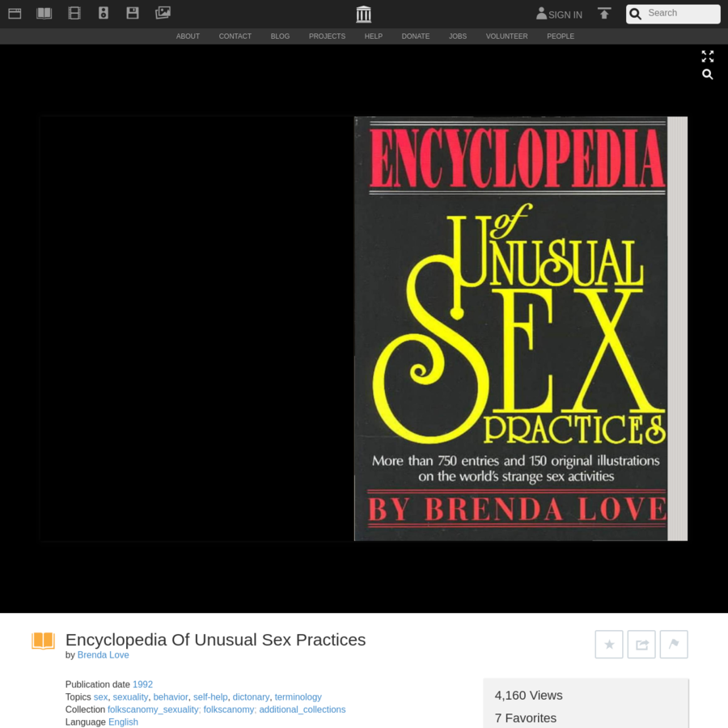Click the user avatar icon beside SIGN IN

coord(541,13)
